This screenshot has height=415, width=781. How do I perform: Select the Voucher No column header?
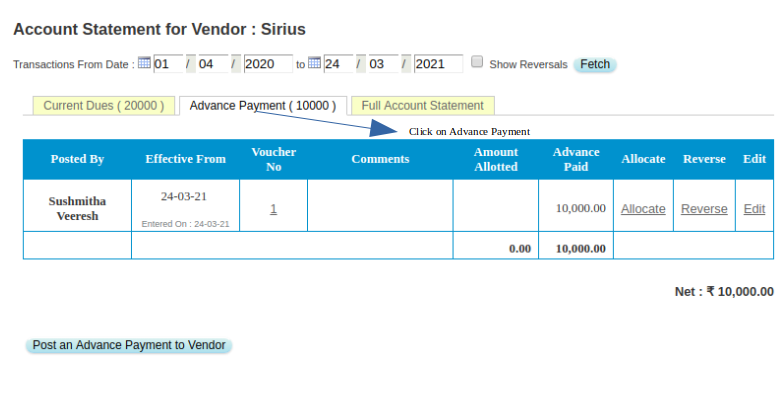(273, 159)
